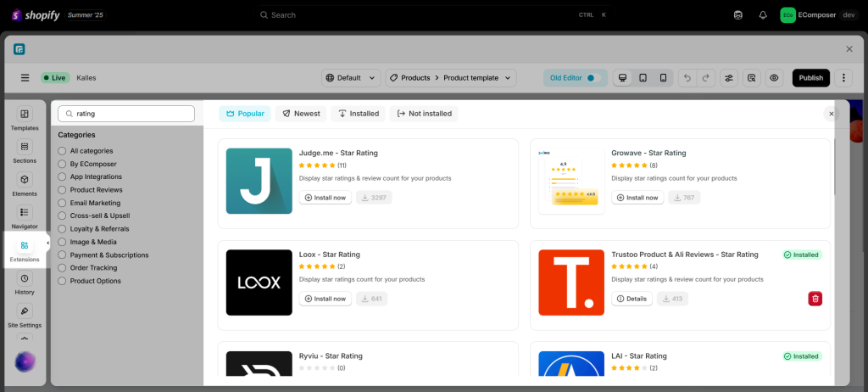The image size is (868, 392).
Task: Click the 'Ryviu - Star Rating' title
Action: pos(331,356)
